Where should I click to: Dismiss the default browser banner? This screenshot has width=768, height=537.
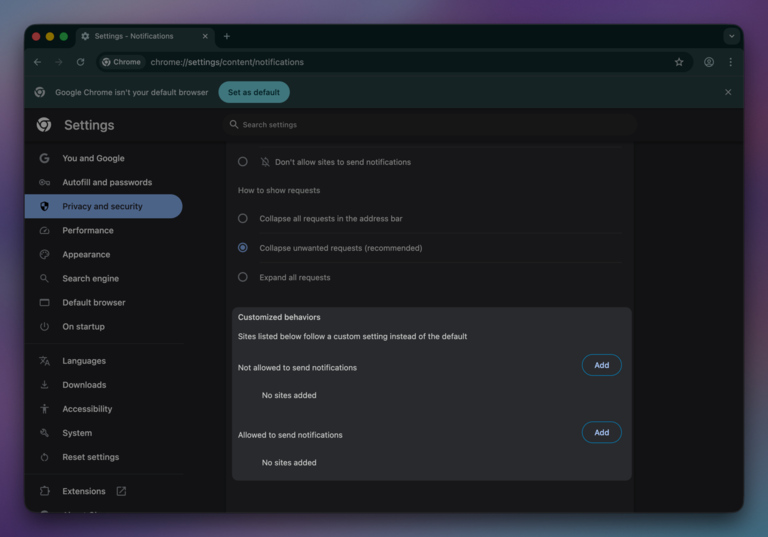(728, 92)
